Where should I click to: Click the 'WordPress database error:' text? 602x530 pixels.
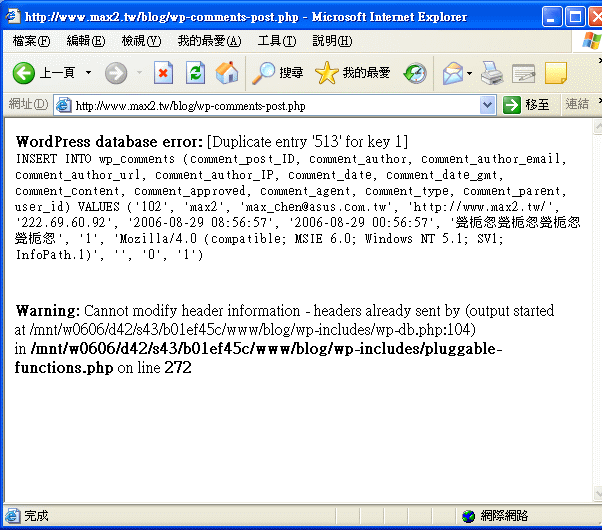pos(109,142)
